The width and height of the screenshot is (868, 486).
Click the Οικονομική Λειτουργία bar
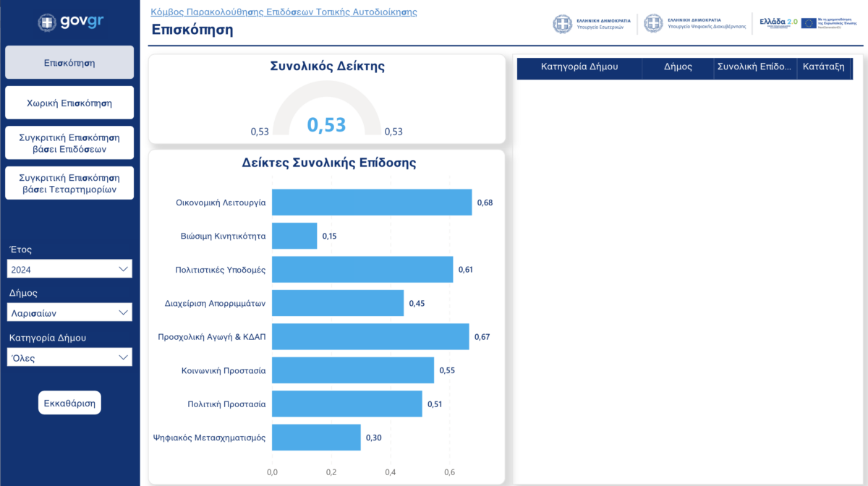371,202
